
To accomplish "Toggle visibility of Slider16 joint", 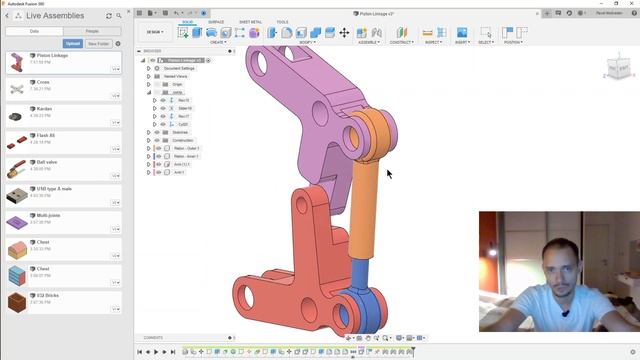I will click(x=163, y=109).
